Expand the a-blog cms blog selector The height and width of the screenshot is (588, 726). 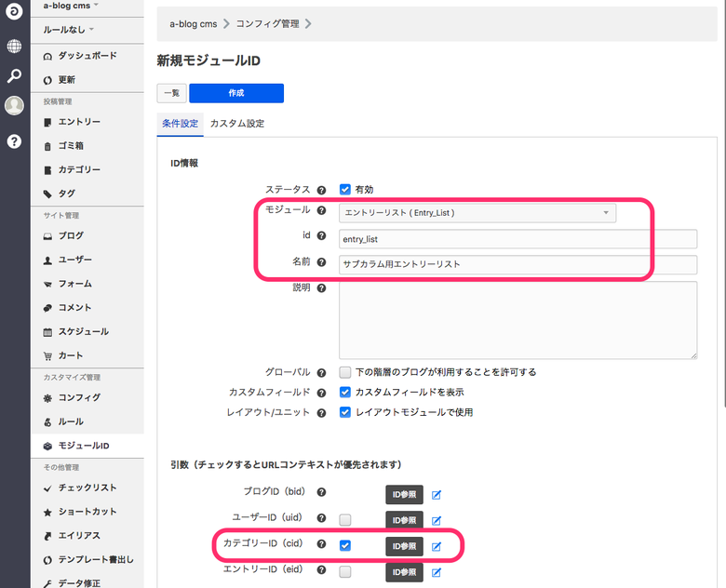[x=71, y=6]
